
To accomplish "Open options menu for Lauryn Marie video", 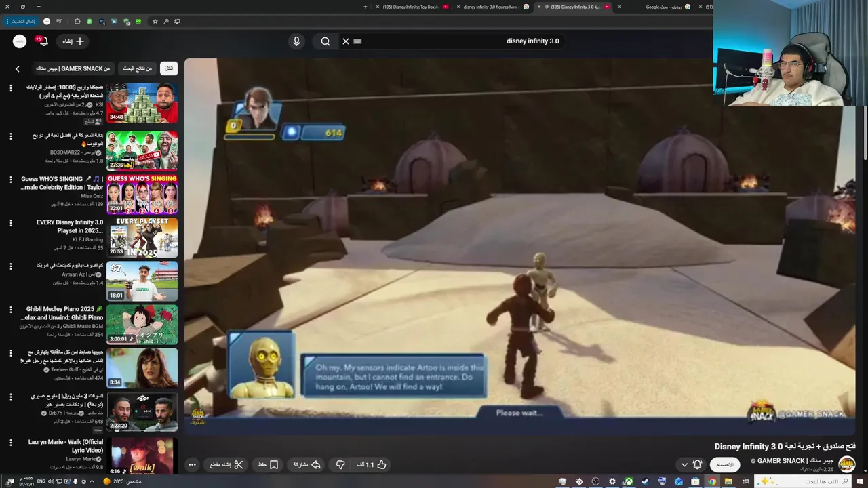I will 10,443.
